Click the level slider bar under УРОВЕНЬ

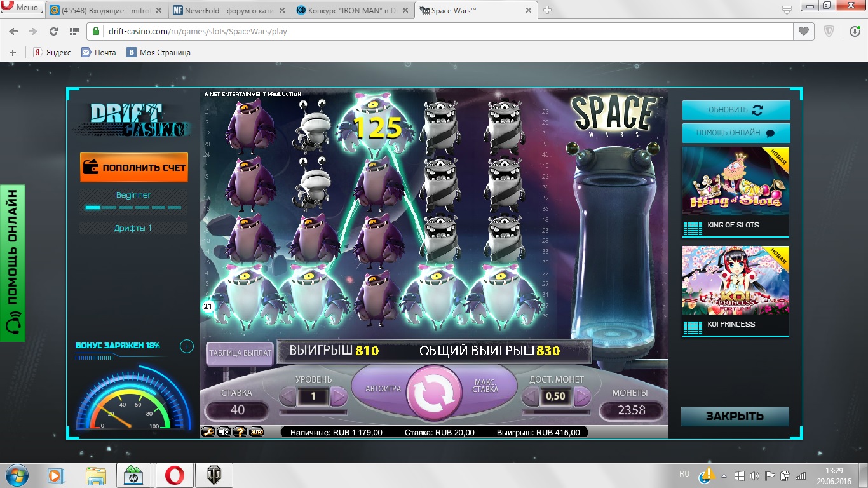[313, 412]
